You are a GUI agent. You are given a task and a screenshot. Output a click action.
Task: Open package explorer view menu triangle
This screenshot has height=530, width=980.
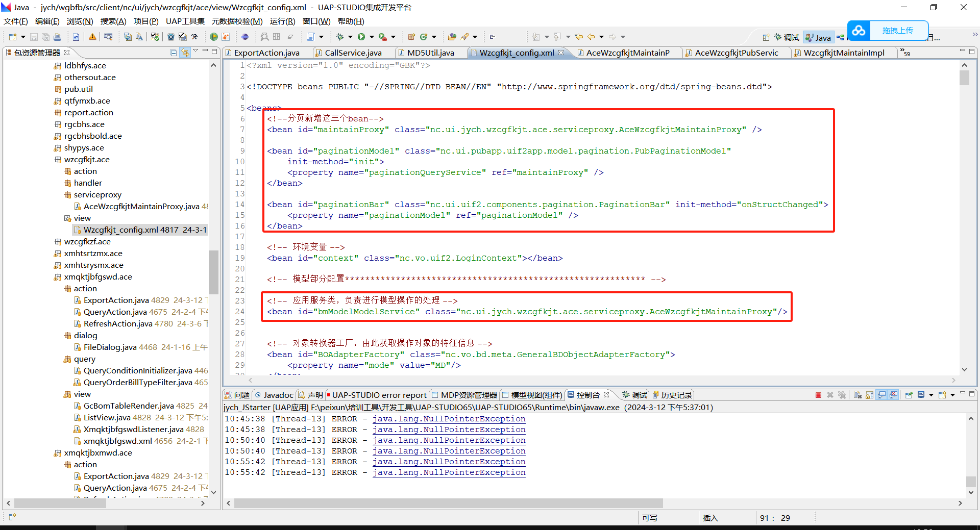pyautogui.click(x=195, y=52)
